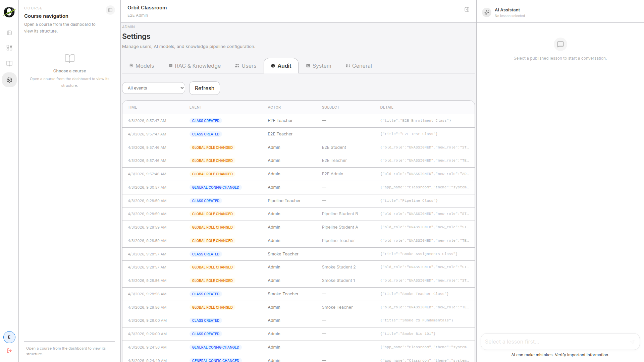Click the Smoke Student 1 subject cell
644x362 pixels.
(338, 281)
